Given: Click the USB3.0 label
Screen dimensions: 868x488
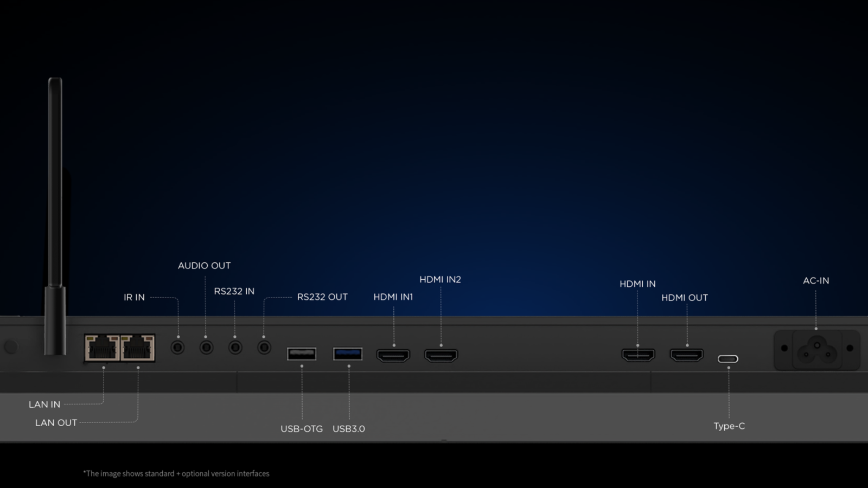Looking at the screenshot, I should pos(348,429).
